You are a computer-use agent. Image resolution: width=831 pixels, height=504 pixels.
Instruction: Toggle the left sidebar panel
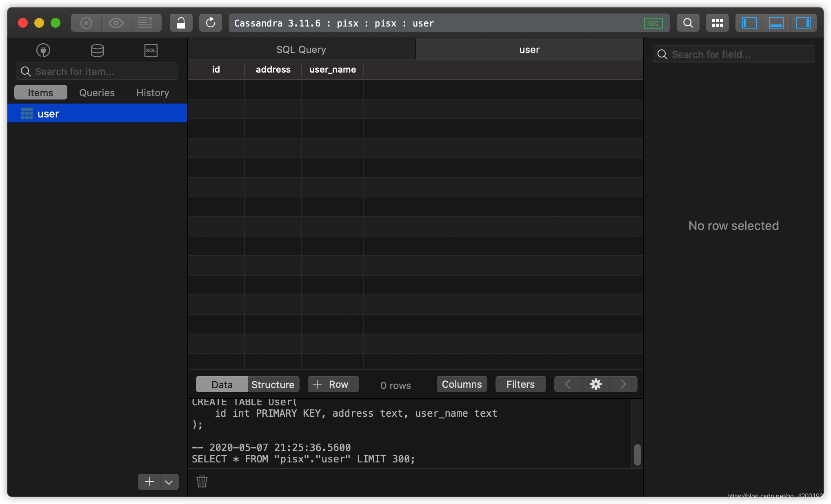click(749, 23)
